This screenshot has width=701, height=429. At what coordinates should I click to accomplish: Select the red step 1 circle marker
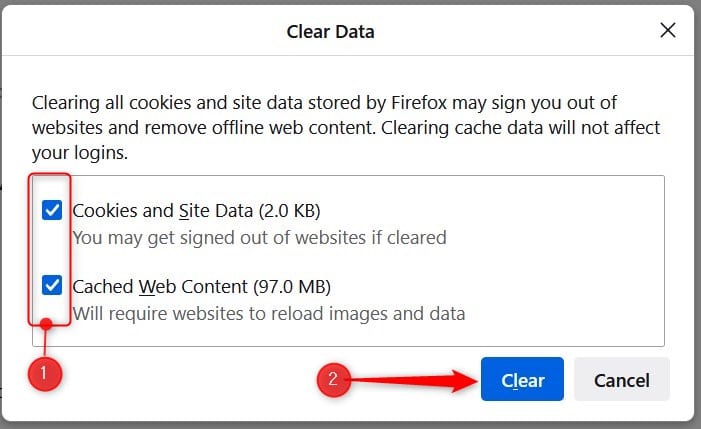coord(45,373)
